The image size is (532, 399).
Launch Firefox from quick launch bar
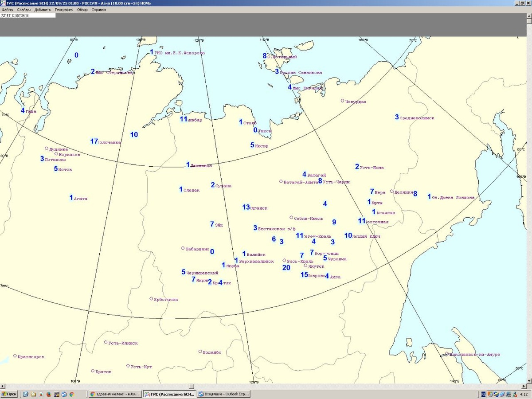coord(49,394)
